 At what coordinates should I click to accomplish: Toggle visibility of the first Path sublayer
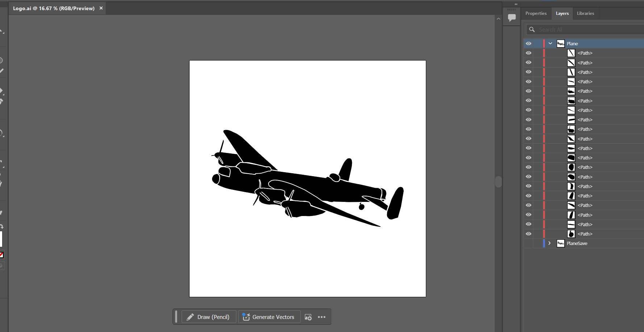click(528, 53)
